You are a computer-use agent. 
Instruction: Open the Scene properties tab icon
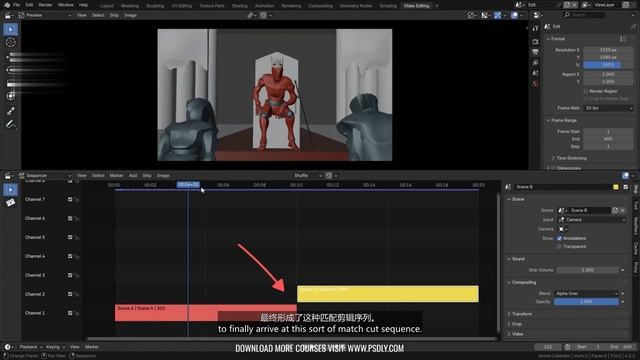(x=536, y=73)
